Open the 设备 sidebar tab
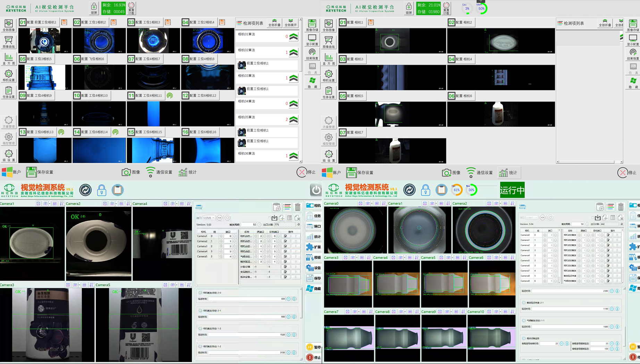Image resolution: width=640 pixels, height=364 pixels. 314,268
